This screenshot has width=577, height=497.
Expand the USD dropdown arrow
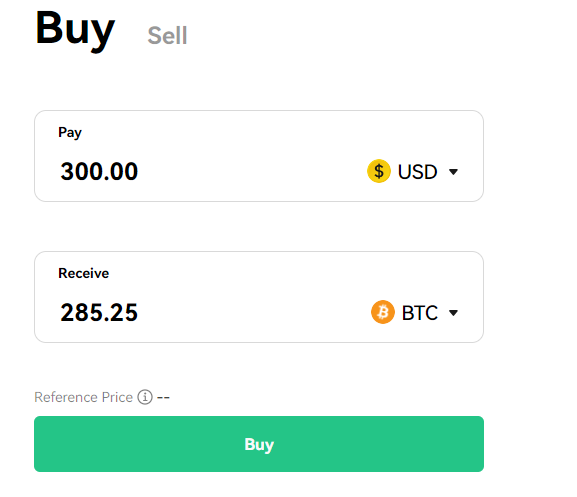pyautogui.click(x=453, y=172)
